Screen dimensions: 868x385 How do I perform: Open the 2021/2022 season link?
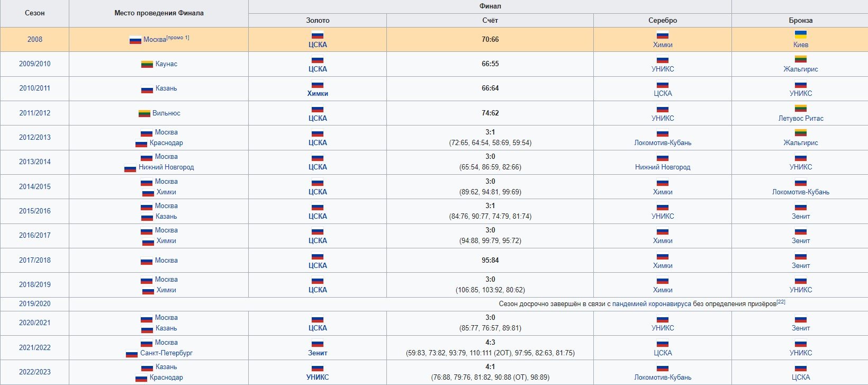click(x=35, y=348)
